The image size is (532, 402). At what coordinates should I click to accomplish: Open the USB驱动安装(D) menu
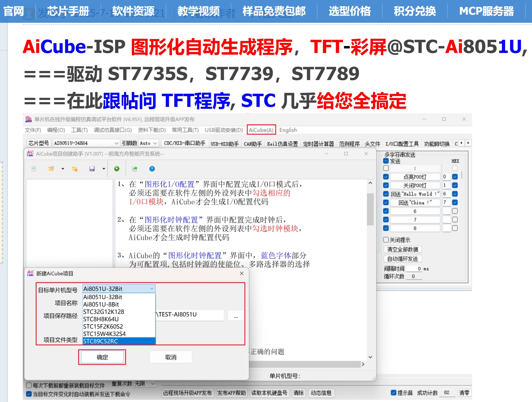(x=224, y=130)
